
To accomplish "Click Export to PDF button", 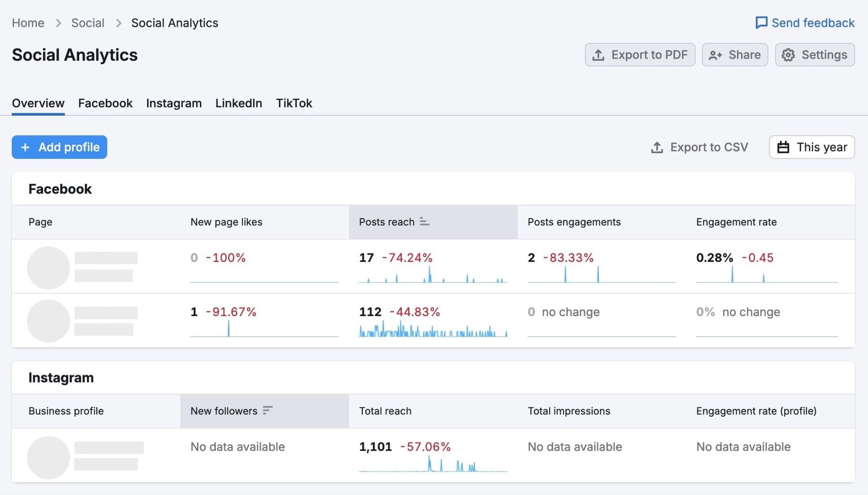I will pyautogui.click(x=640, y=55).
